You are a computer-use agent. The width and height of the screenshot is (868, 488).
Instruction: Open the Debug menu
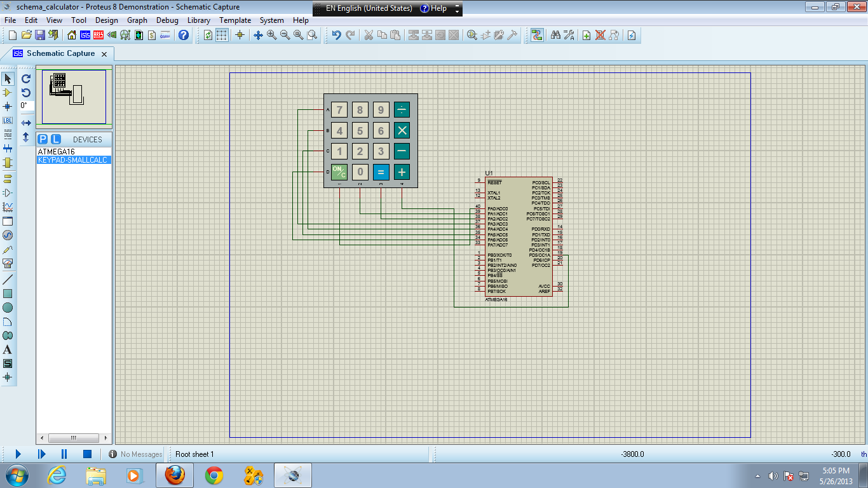167,20
